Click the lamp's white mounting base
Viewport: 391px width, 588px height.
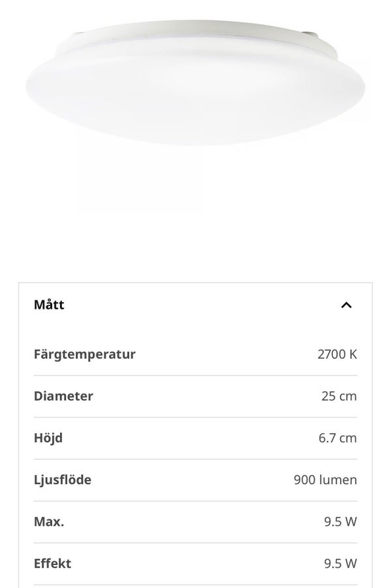(195, 32)
